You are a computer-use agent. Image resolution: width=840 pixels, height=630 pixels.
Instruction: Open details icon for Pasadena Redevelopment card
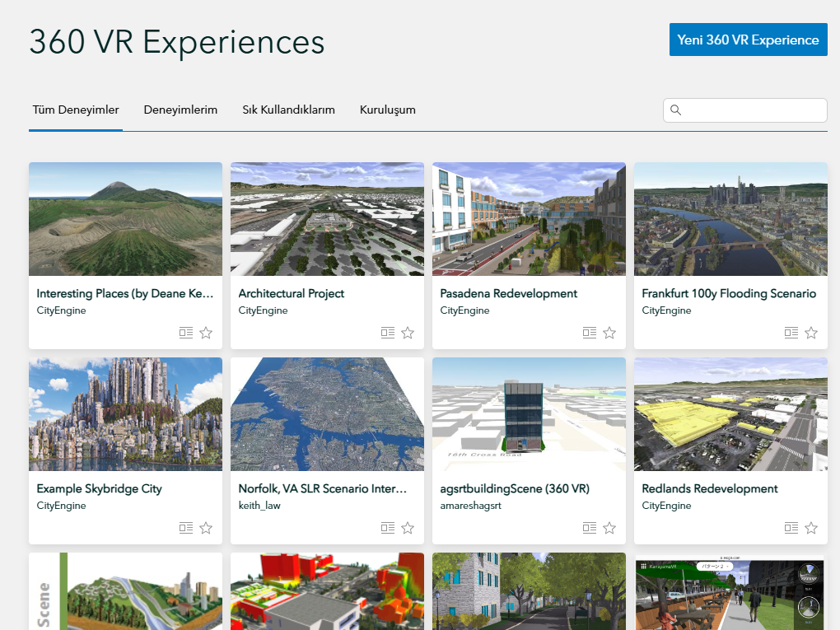coord(590,333)
